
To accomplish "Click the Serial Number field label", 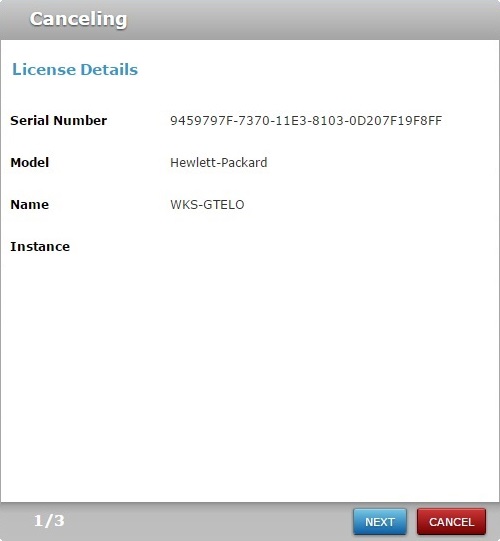I will click(59, 120).
